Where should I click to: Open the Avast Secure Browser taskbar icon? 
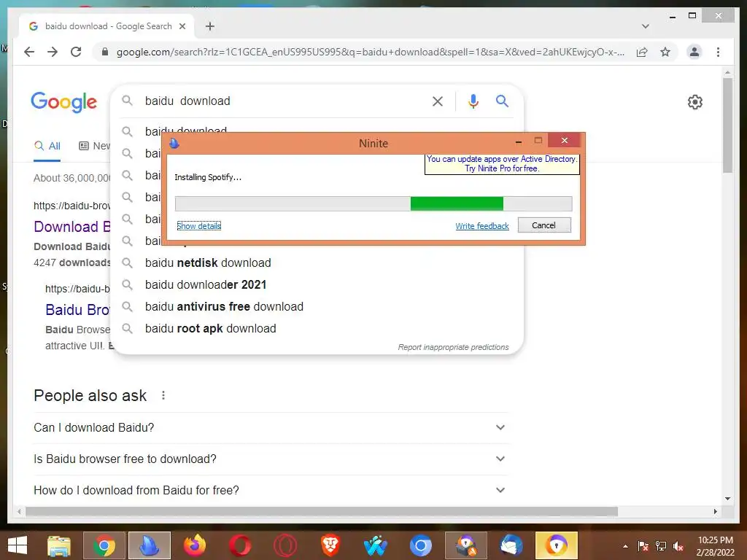pos(557,545)
